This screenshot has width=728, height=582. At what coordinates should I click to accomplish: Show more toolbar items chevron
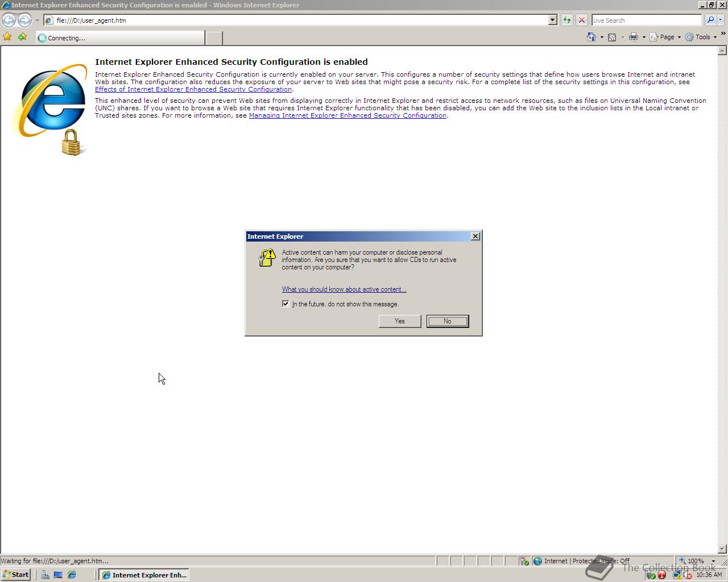coord(723,34)
